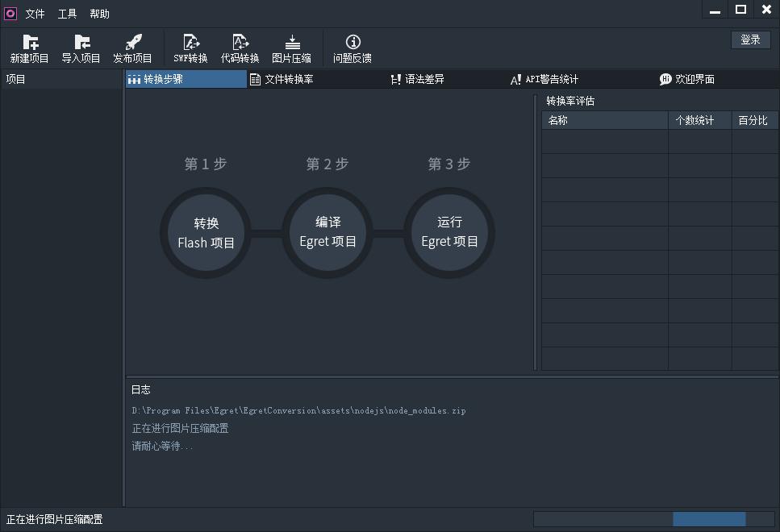780x532 pixels.
Task: Click the 编译 Egret 项目 step circle
Action: coord(327,232)
